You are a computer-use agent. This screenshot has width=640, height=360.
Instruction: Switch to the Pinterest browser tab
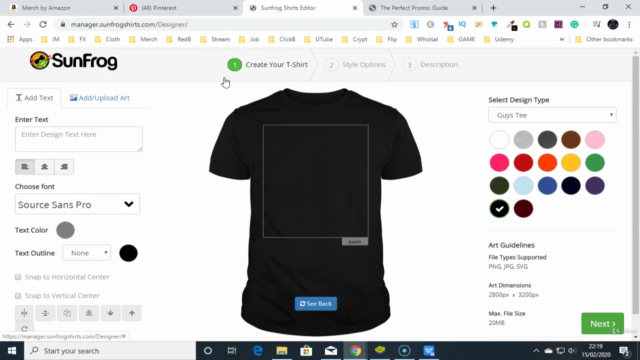pyautogui.click(x=183, y=8)
